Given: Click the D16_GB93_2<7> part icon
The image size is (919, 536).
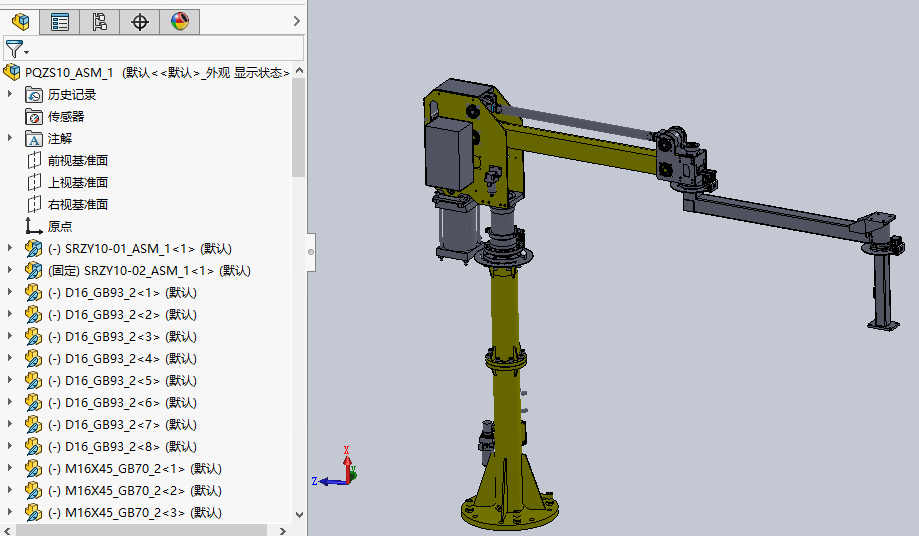Looking at the screenshot, I should [34, 424].
